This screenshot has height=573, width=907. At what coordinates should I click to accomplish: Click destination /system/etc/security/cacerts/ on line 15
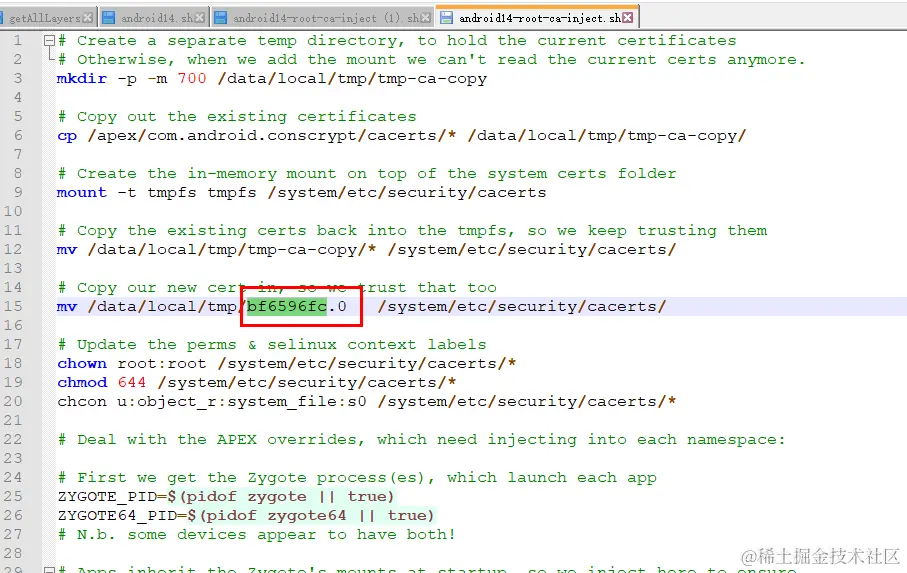tap(522, 306)
